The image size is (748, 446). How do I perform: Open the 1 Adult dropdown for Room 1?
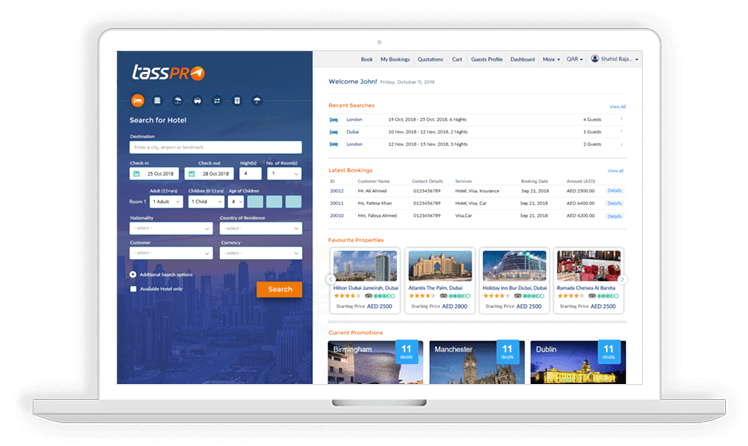(166, 202)
